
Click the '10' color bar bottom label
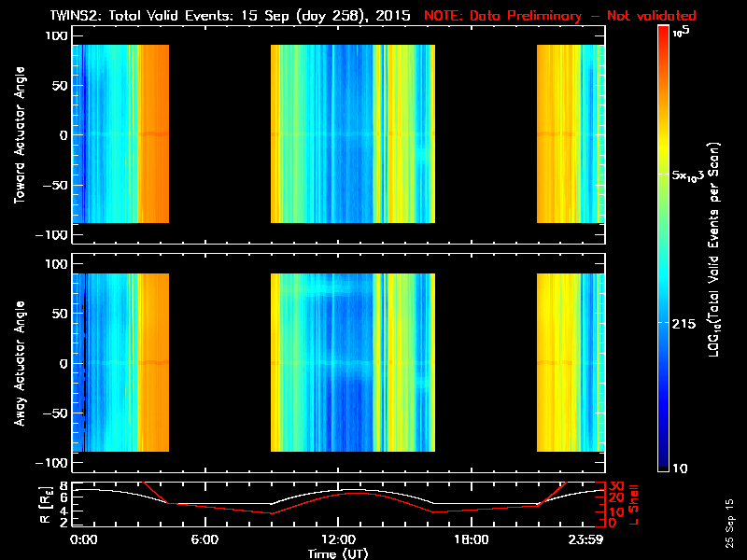pos(680,469)
